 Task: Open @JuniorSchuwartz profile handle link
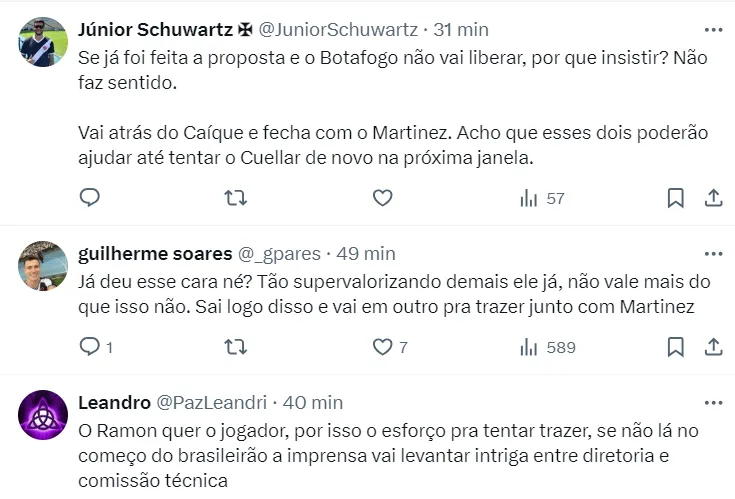(x=338, y=30)
